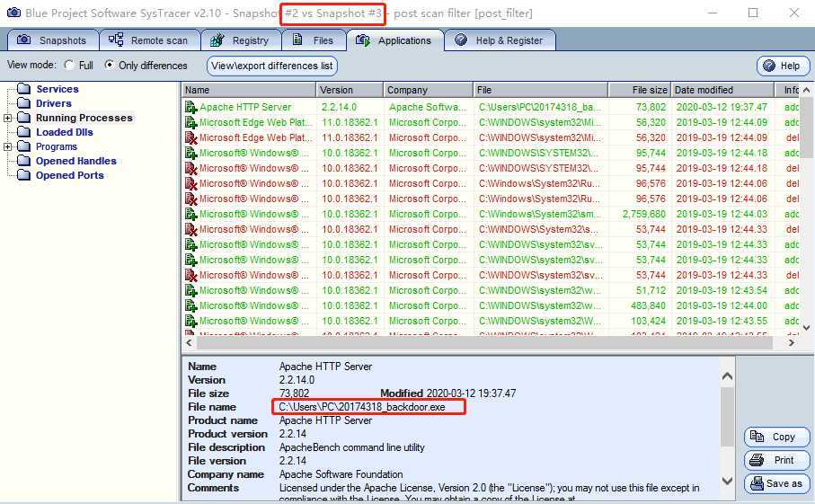Click the list's vertical scrollbar down arrow
The width and height of the screenshot is (815, 504).
806,327
